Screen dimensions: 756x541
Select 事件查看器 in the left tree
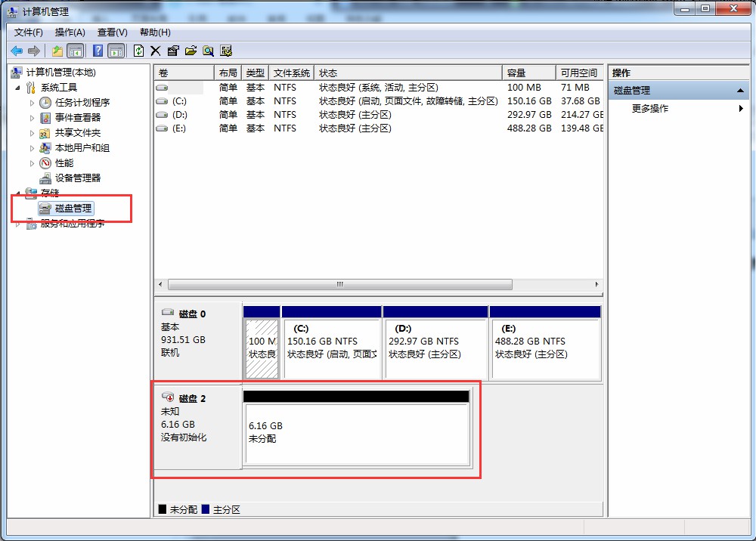click(76, 117)
